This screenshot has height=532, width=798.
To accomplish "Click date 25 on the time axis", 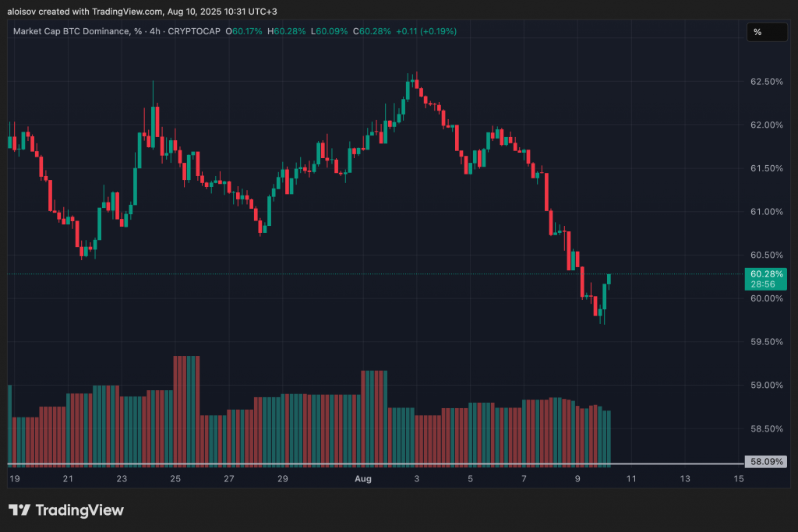I will 175,478.
